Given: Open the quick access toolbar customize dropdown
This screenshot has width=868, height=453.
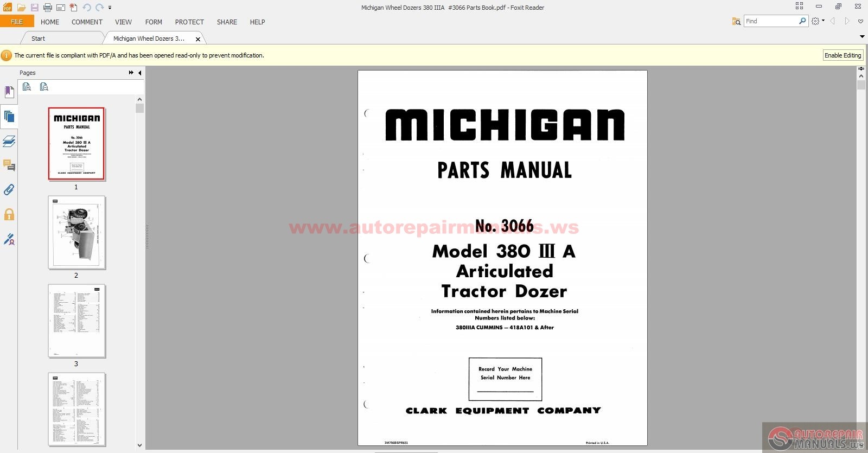Looking at the screenshot, I should (x=110, y=8).
